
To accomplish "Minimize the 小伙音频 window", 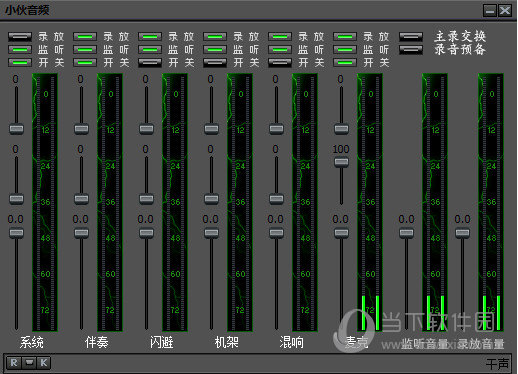I will click(x=490, y=11).
